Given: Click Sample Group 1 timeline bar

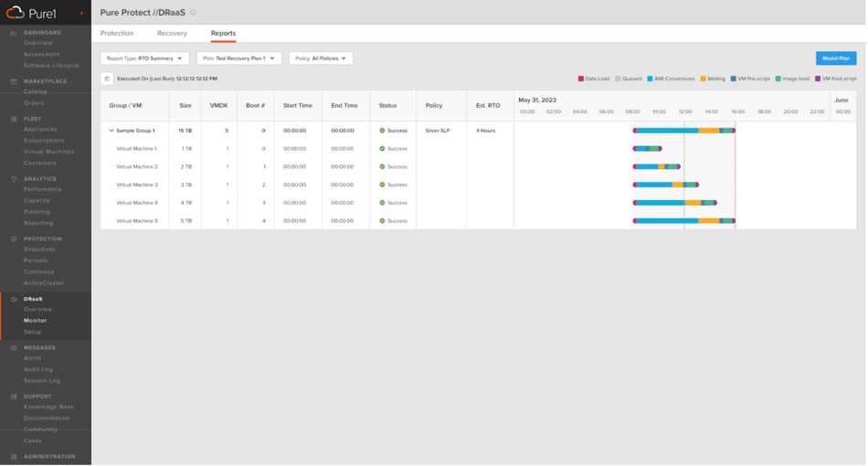Looking at the screenshot, I should (x=684, y=131).
